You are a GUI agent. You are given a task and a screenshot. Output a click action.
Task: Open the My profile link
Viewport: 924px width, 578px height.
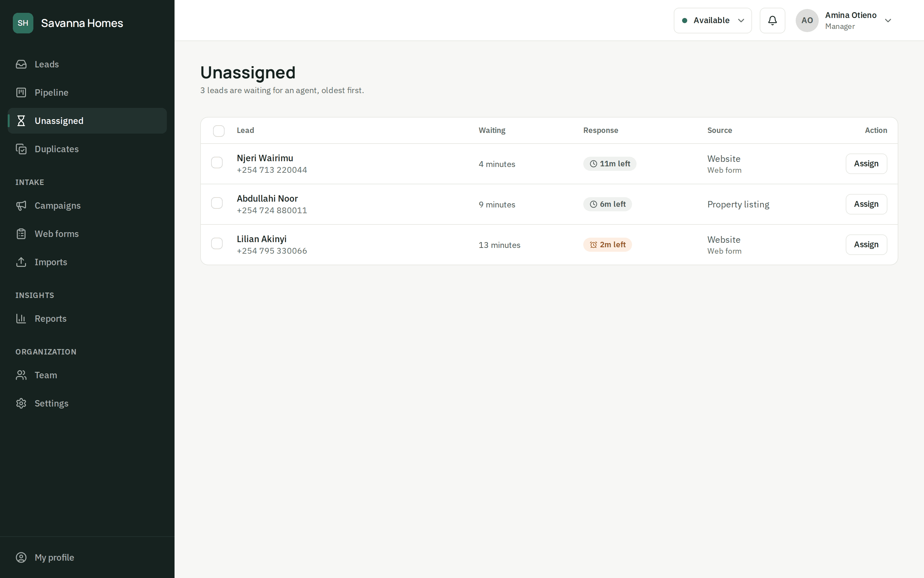click(87, 558)
